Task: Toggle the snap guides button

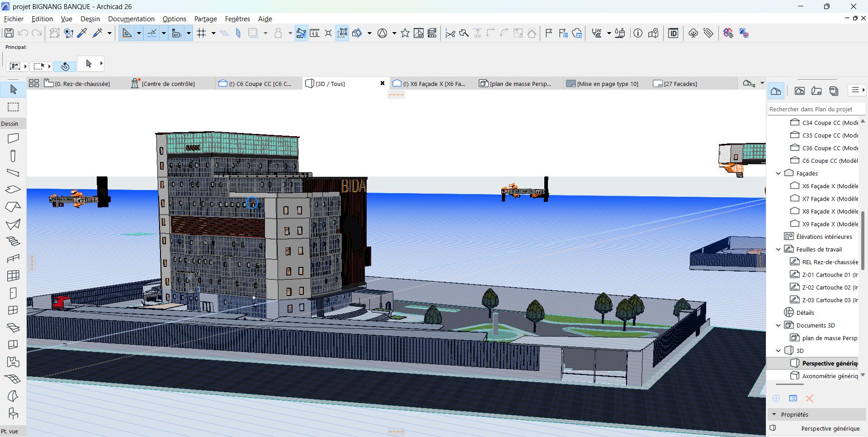Action: coord(152,33)
